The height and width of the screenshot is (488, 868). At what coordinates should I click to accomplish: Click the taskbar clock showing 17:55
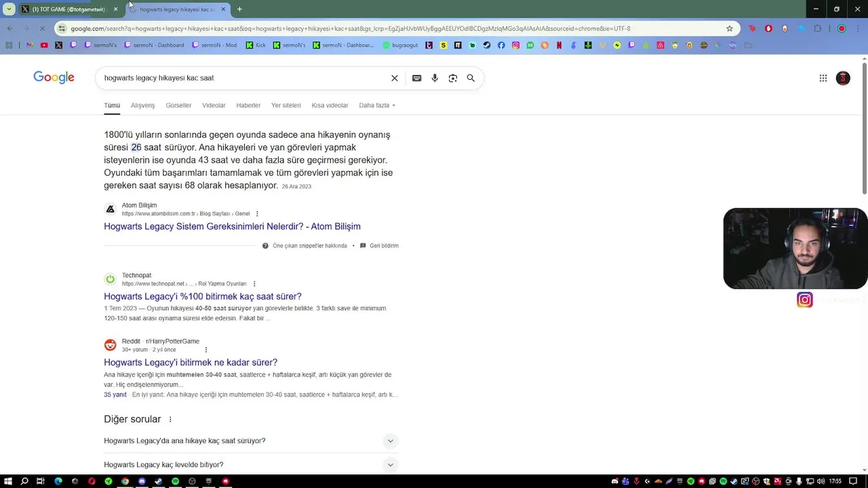[835, 481]
